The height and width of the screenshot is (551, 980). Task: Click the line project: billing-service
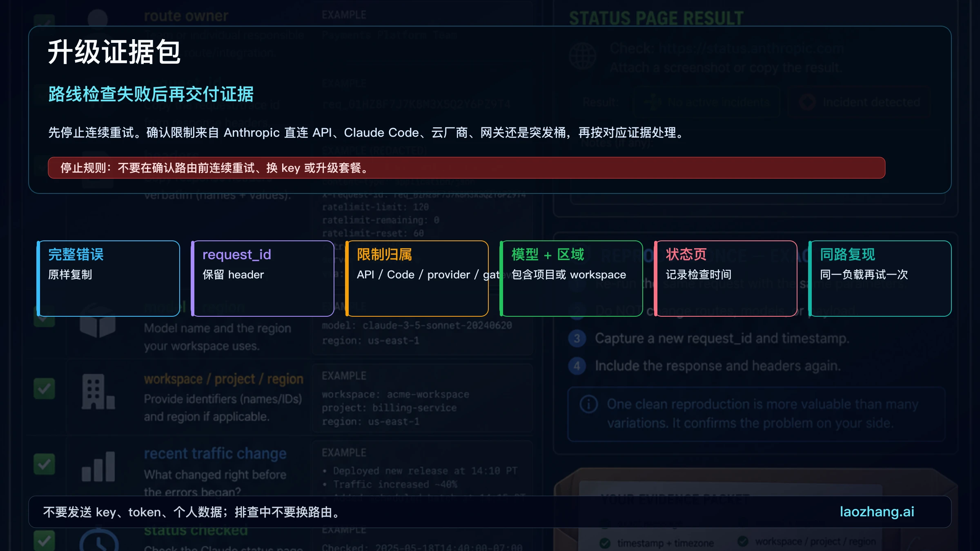point(389,408)
